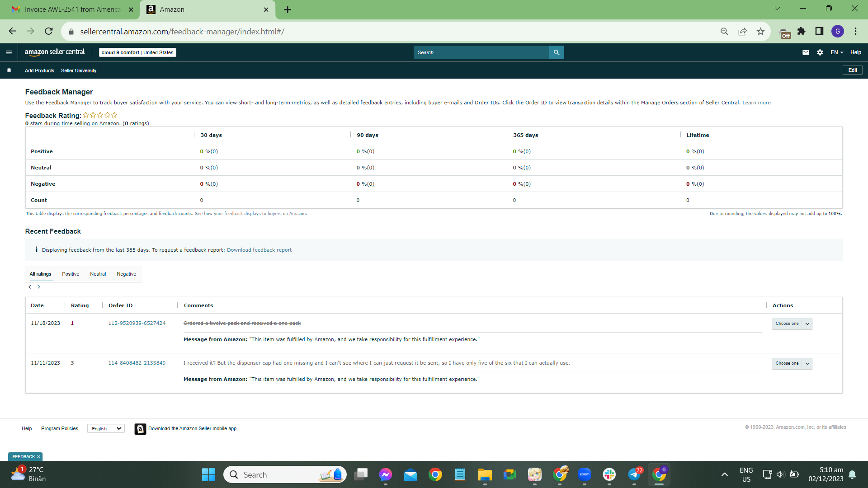Image resolution: width=868 pixels, height=488 pixels.
Task: Switch to the Positive tab
Action: coord(71,274)
